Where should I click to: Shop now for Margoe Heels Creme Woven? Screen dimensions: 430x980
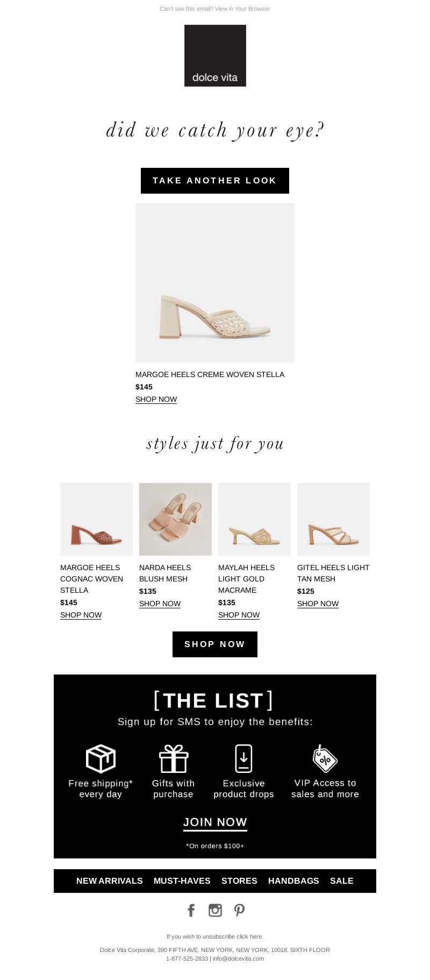pyautogui.click(x=156, y=399)
